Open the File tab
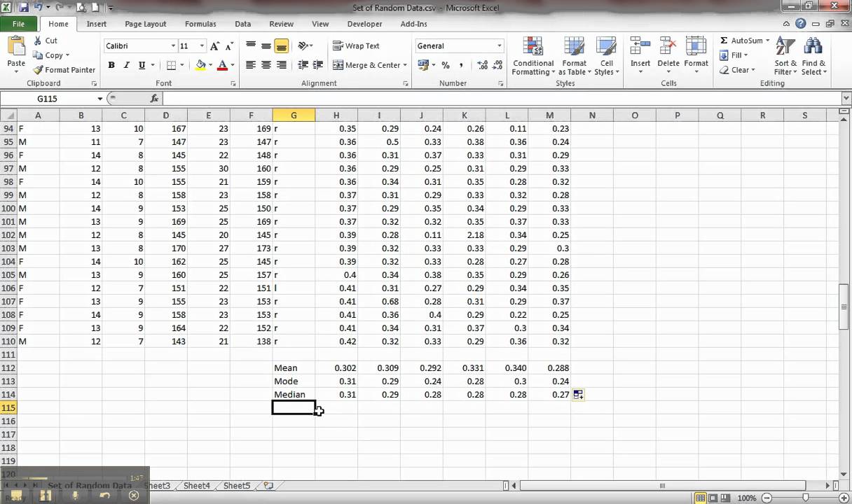The image size is (852, 504). pyautogui.click(x=18, y=24)
